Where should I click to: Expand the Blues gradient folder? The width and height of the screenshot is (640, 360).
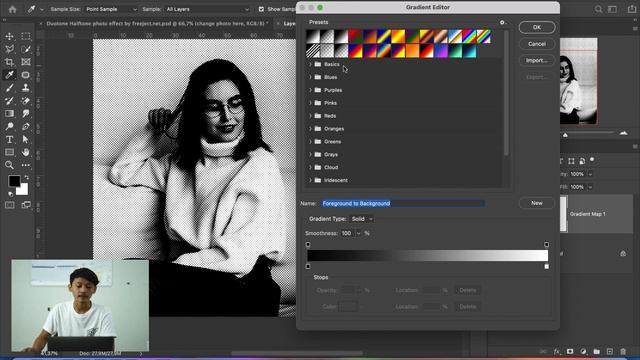coord(310,77)
